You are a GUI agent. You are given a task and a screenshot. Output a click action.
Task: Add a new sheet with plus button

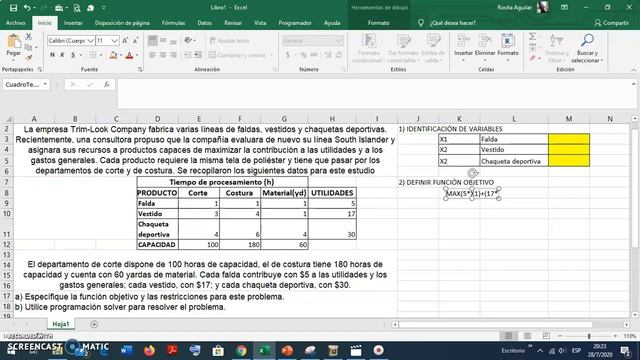pyautogui.click(x=94, y=324)
